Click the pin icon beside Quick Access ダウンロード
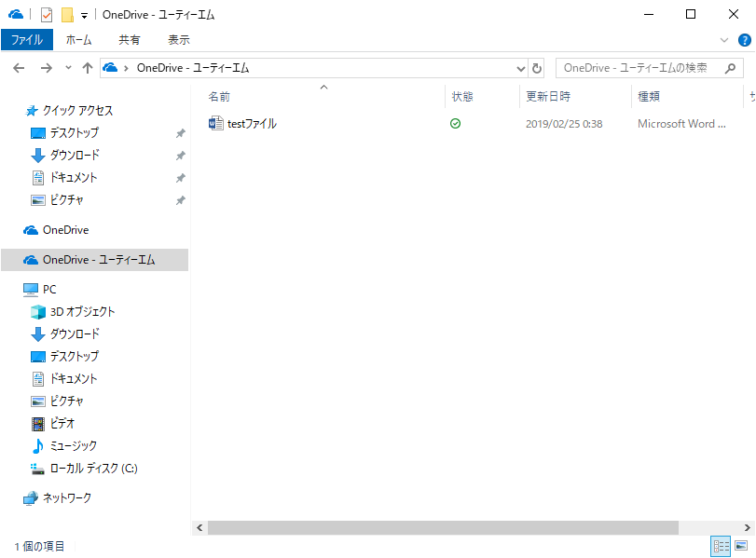Viewport: 756px width, 558px height. coord(180,156)
